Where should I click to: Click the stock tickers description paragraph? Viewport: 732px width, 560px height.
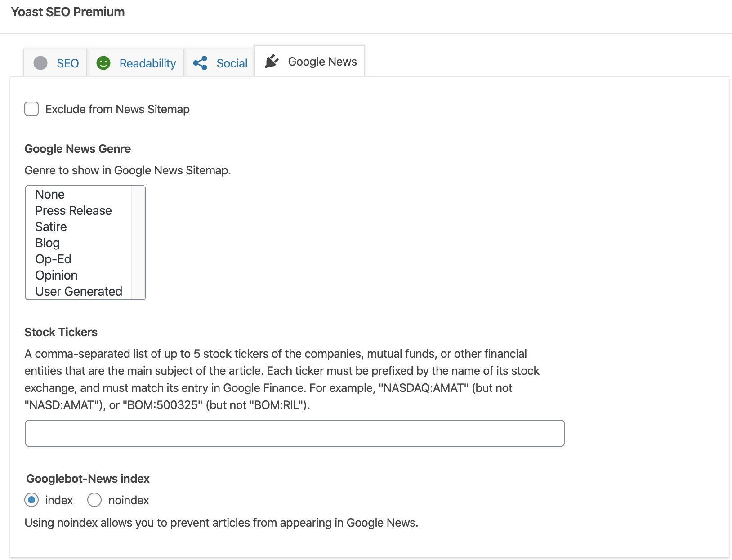[x=282, y=379]
